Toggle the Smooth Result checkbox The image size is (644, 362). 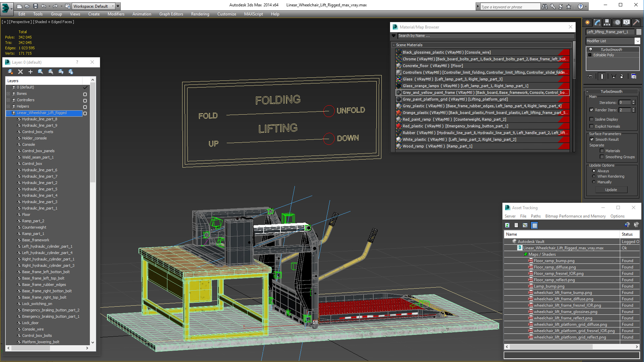[x=592, y=139]
